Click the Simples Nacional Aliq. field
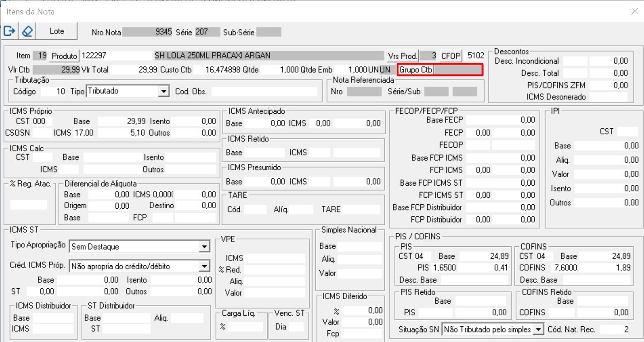Viewport: 644px width, 342px height. pos(360,259)
